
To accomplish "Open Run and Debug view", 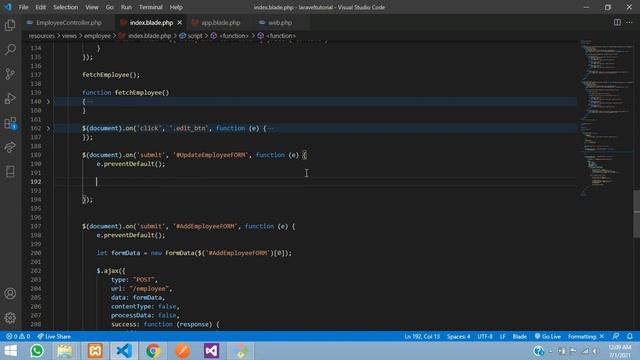I will [x=10, y=98].
